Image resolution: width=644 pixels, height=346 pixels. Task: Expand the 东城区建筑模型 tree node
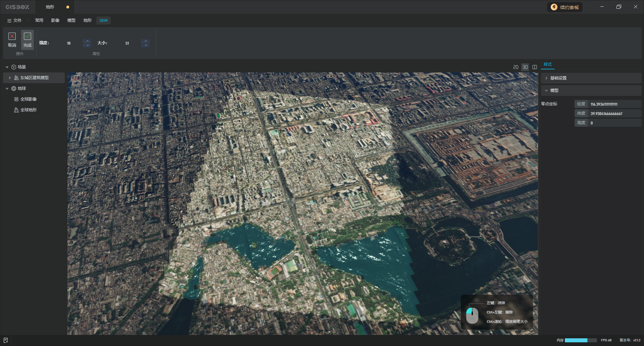10,78
